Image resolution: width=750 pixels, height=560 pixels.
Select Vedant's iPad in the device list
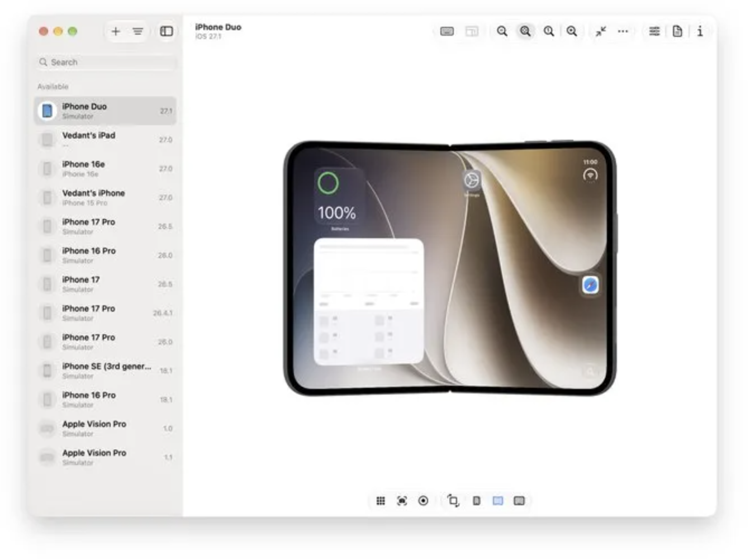click(x=106, y=140)
